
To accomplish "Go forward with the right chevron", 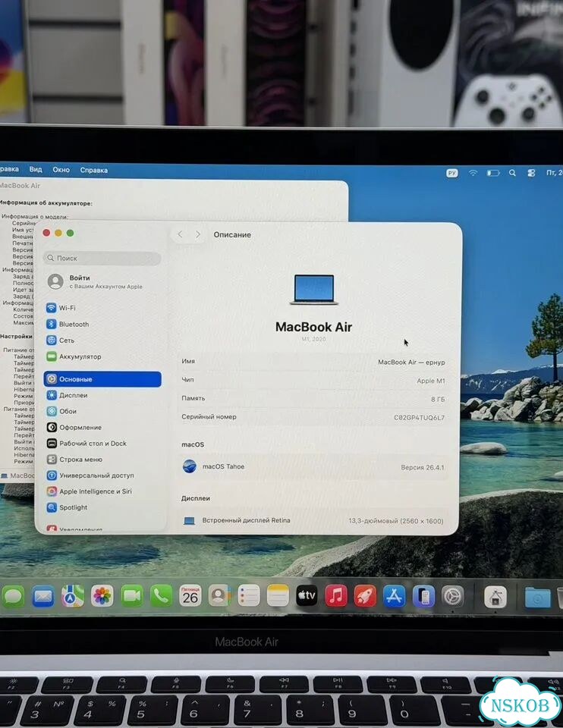I will pyautogui.click(x=198, y=234).
